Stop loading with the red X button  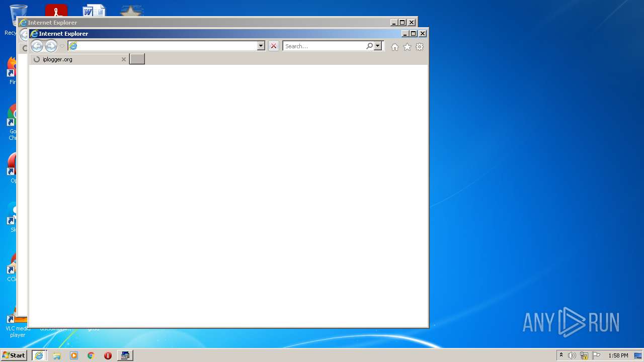pyautogui.click(x=274, y=46)
